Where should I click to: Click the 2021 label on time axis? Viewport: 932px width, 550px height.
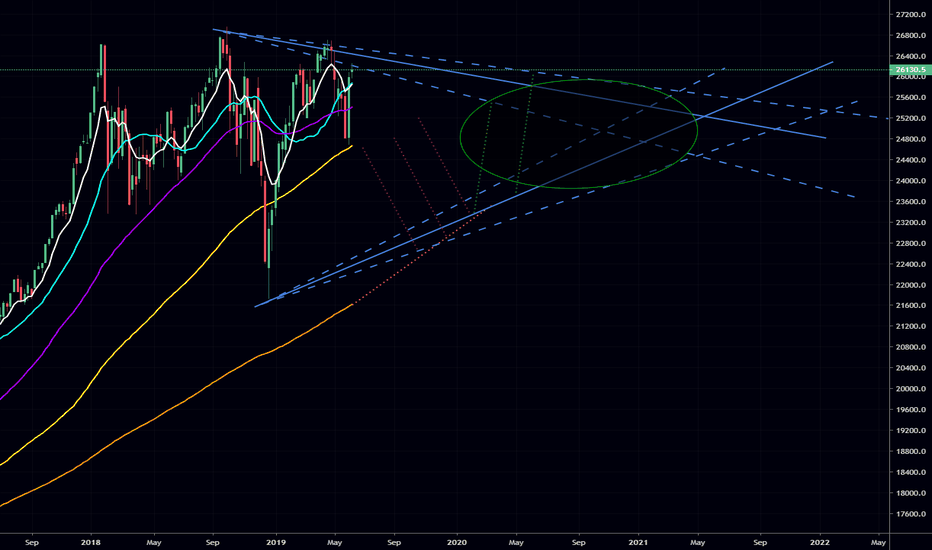(x=638, y=542)
